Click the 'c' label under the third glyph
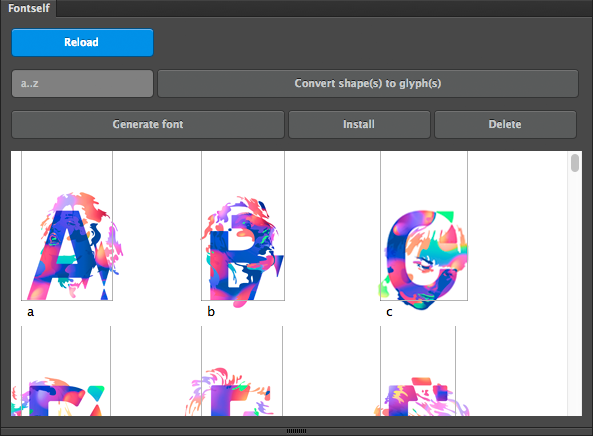The width and height of the screenshot is (593, 436). (x=389, y=312)
